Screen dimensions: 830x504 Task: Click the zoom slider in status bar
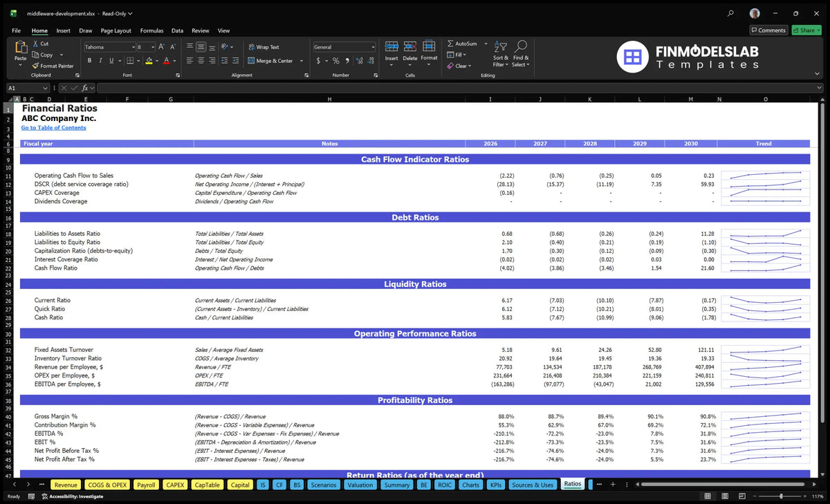(781, 496)
